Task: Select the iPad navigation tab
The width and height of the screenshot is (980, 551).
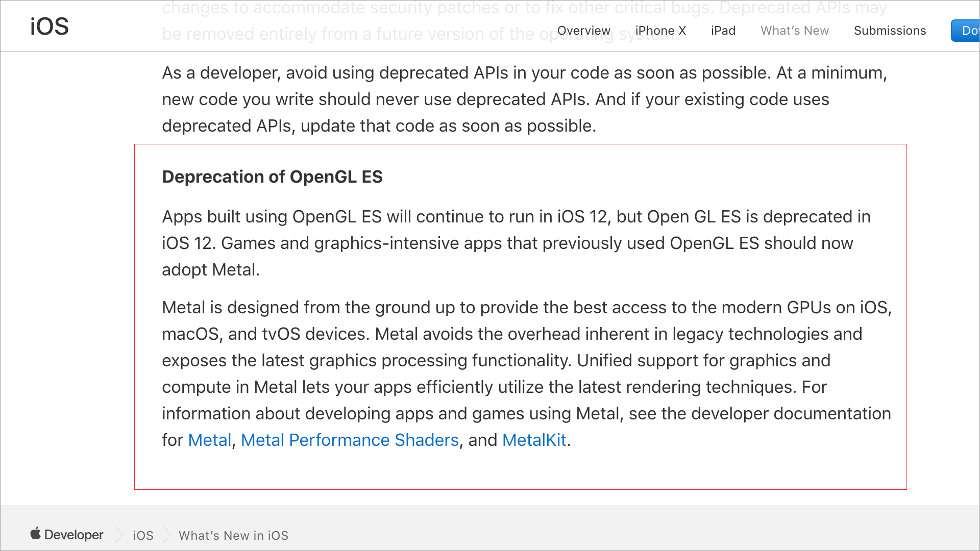Action: point(723,31)
